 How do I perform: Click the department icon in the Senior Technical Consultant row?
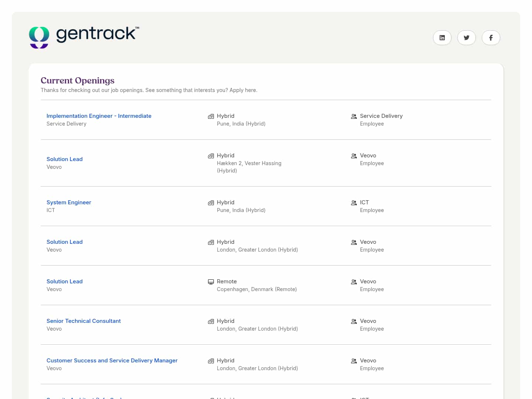click(354, 321)
